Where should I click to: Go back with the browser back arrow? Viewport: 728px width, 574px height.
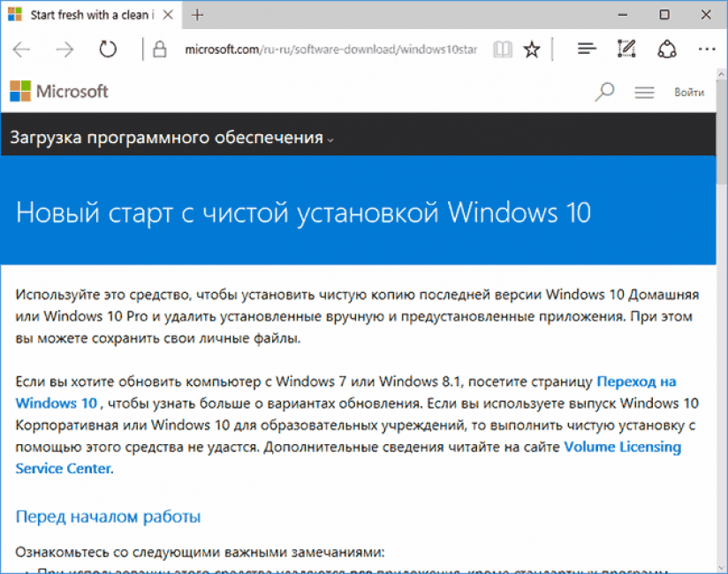(21, 49)
